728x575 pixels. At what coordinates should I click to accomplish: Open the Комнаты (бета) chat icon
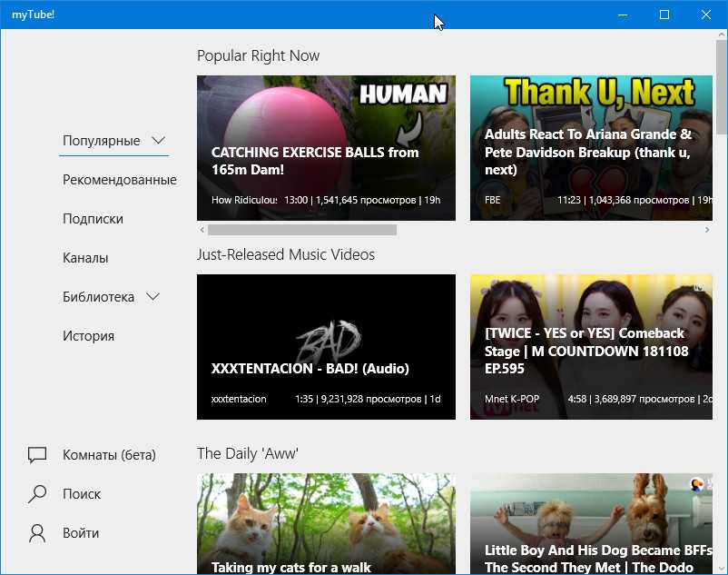click(x=37, y=455)
